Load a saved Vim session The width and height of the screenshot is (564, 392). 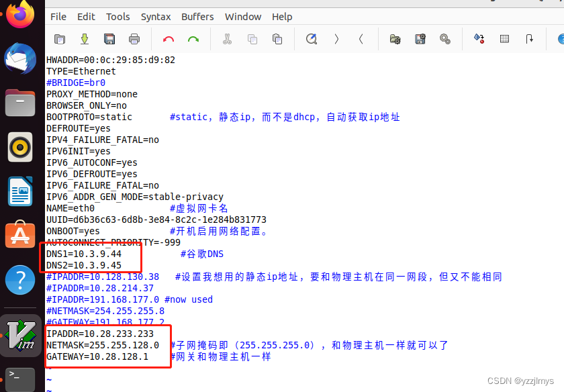[x=394, y=39]
